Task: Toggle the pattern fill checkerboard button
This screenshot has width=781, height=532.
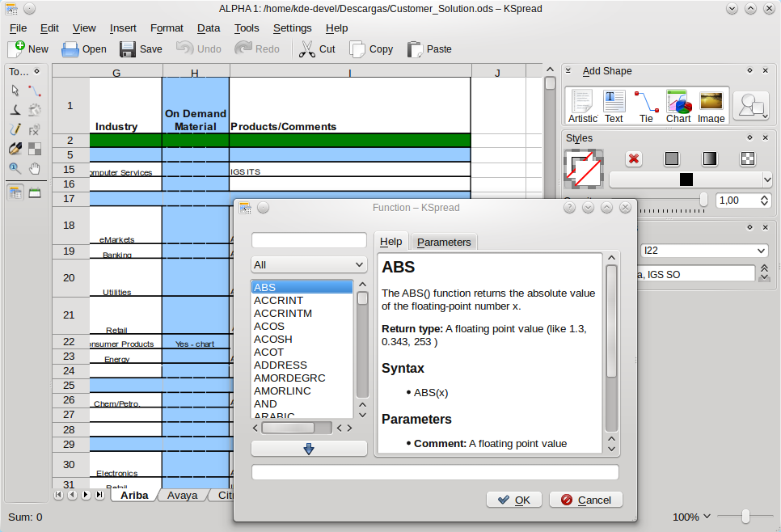Action: click(749, 158)
